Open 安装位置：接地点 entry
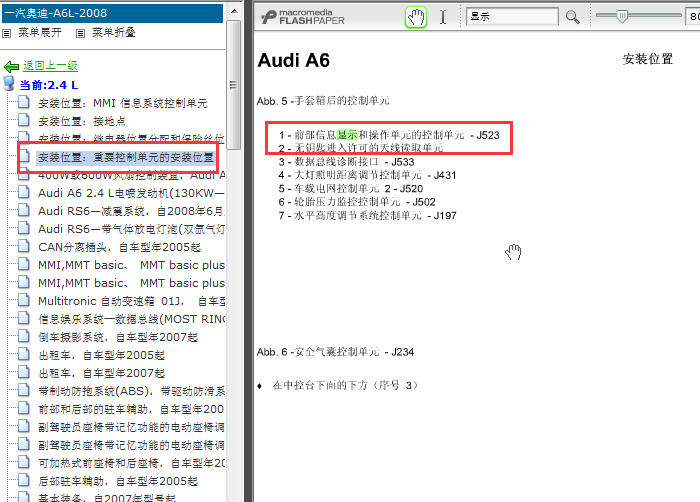700x502 pixels. tap(82, 121)
